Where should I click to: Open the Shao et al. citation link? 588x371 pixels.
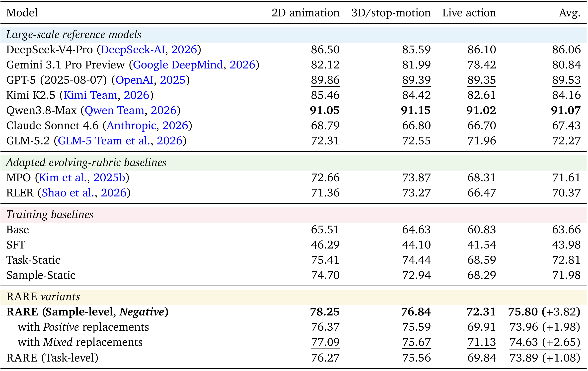point(68,193)
